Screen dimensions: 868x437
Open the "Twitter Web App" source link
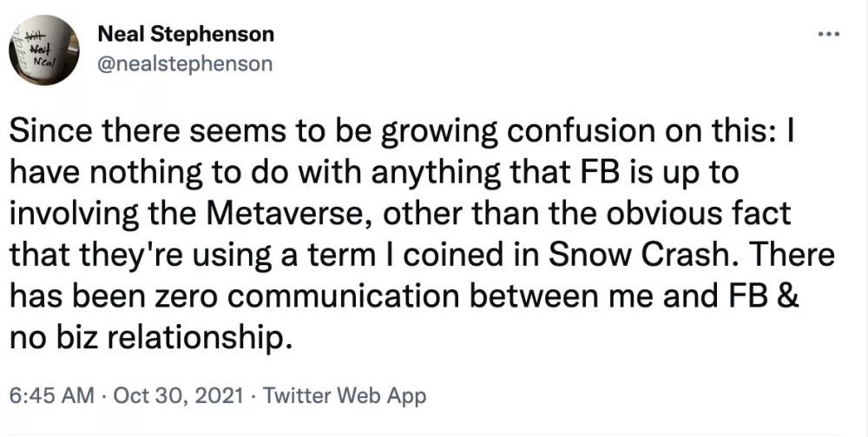click(x=345, y=396)
